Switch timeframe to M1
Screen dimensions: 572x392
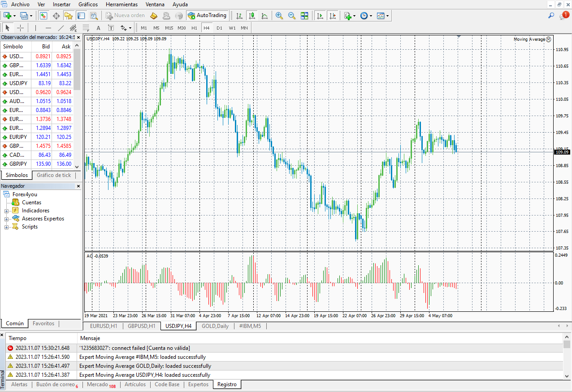[144, 28]
